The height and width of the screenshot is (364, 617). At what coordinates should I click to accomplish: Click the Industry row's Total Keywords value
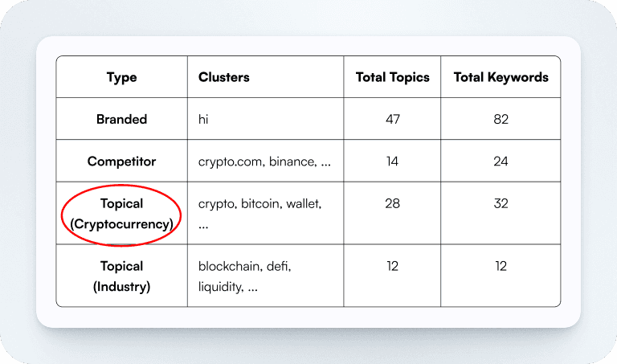tap(501, 266)
